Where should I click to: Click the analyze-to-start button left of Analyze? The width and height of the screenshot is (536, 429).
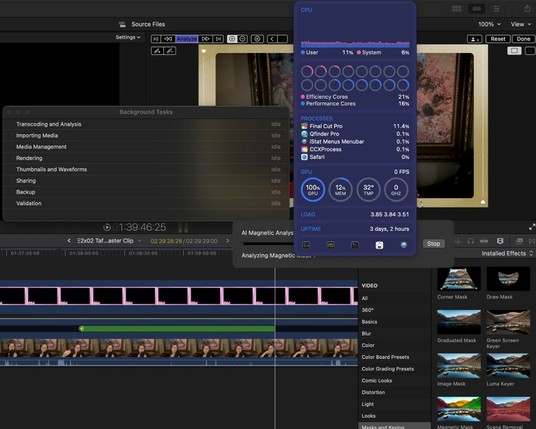click(156, 39)
